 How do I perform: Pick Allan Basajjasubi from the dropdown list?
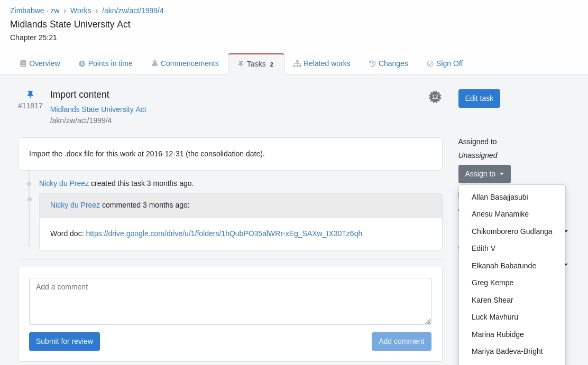pos(500,197)
